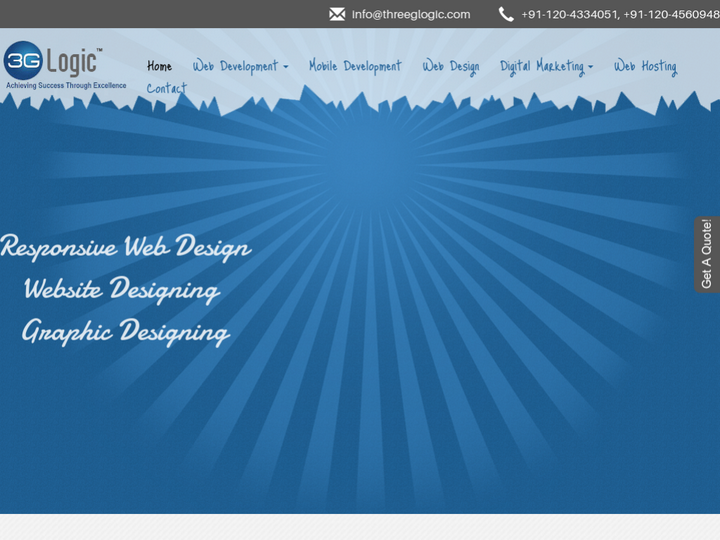This screenshot has height=540, width=720.
Task: Select the Home menu item
Action: pos(159,67)
